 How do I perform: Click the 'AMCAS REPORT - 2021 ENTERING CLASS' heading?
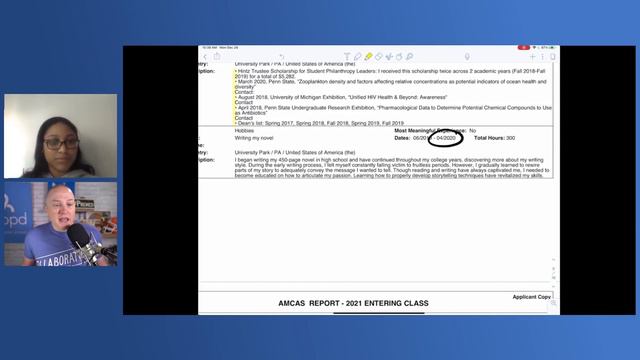click(353, 303)
